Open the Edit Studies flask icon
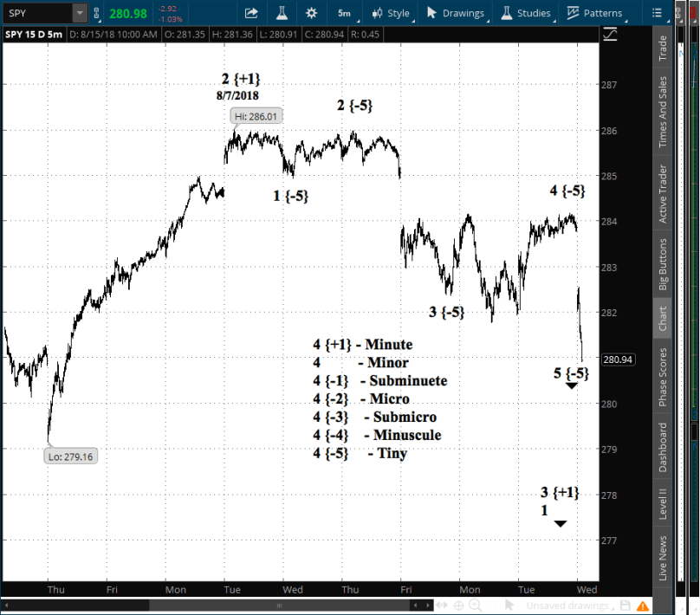Screen dimensions: 700x615 coord(282,13)
